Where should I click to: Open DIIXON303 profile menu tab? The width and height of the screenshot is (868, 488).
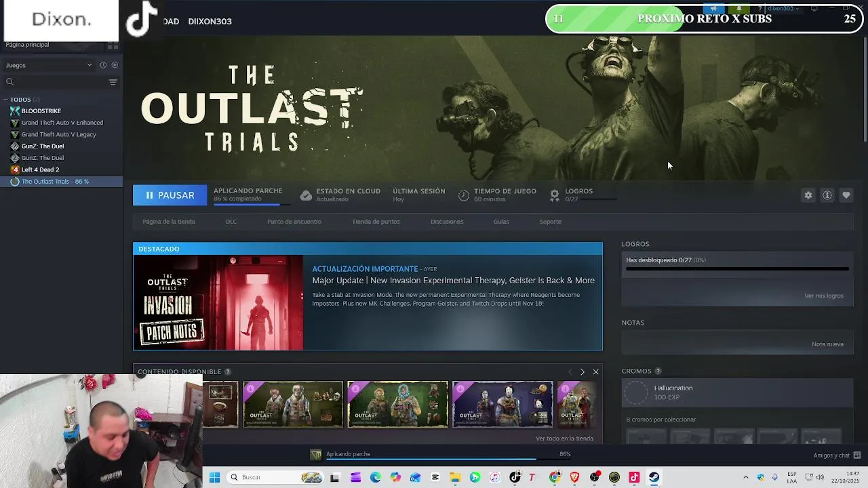[x=210, y=22]
